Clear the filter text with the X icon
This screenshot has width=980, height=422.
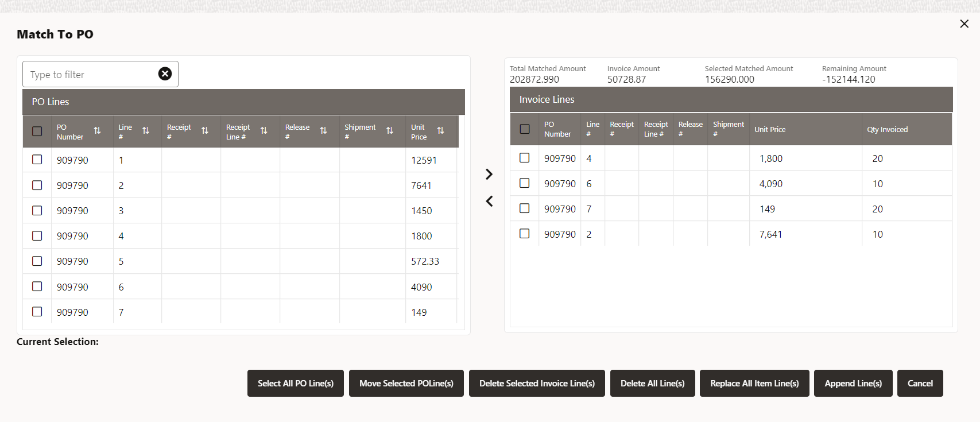pos(165,74)
